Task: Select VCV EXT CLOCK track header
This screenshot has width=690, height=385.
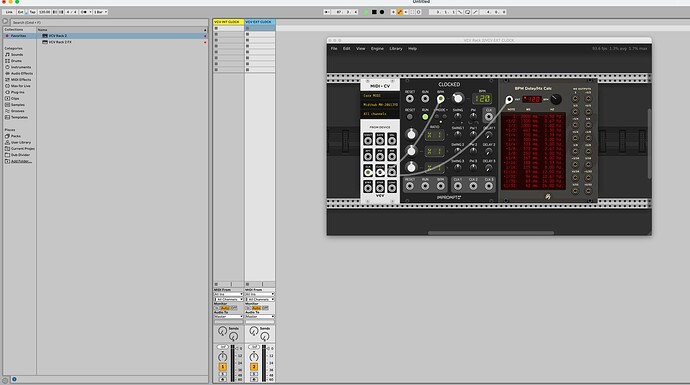Action: point(260,22)
